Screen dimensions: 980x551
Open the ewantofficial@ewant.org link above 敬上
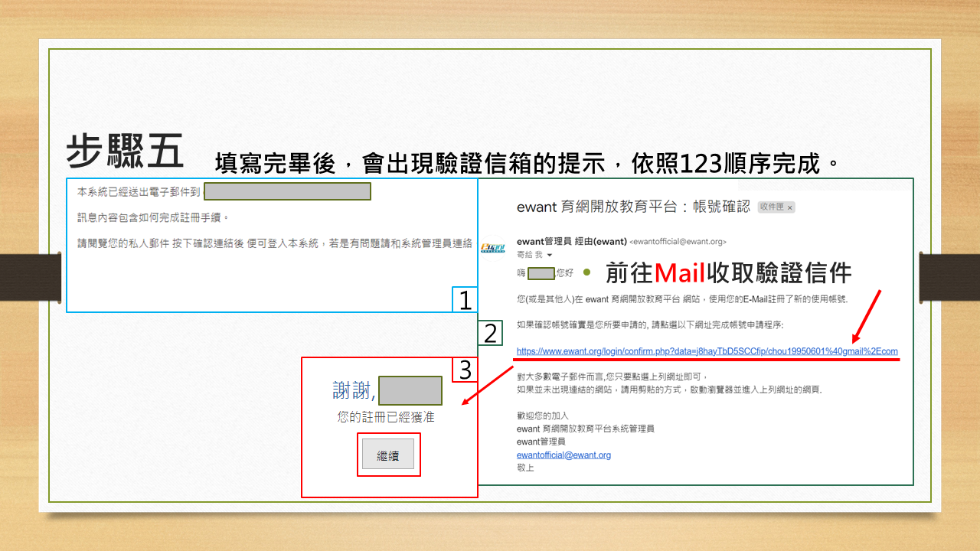tap(563, 455)
